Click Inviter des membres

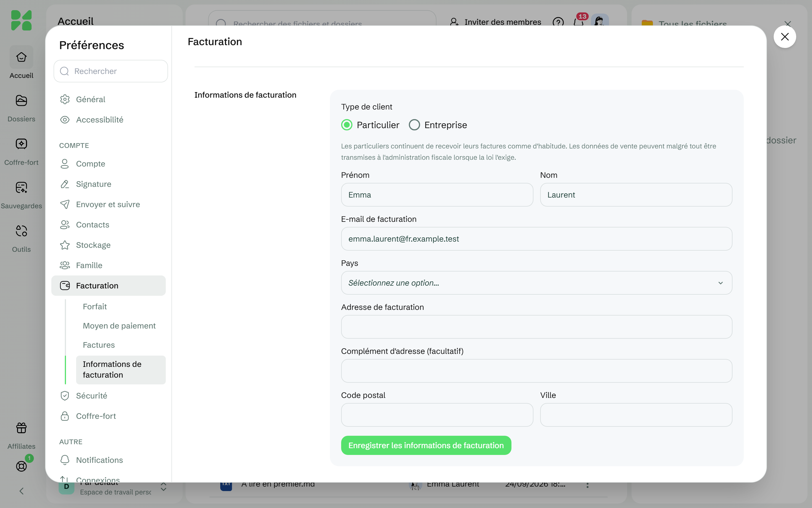(496, 22)
